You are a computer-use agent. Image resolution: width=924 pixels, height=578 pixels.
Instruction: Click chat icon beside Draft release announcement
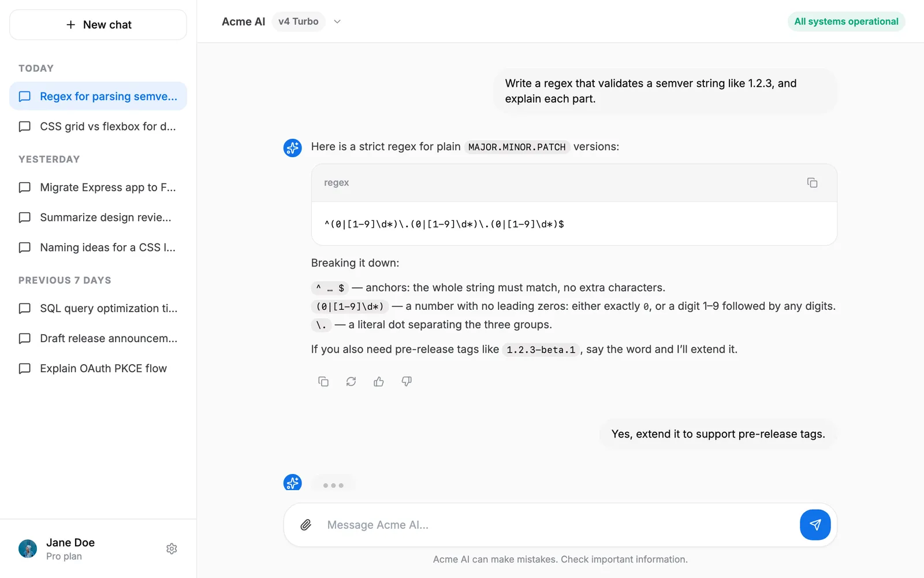click(25, 338)
